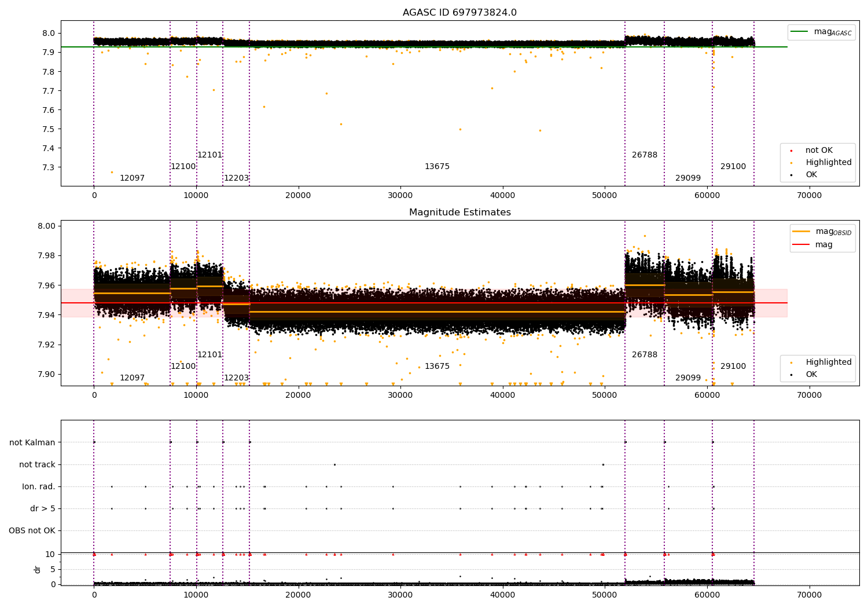Click y-axis tick "8.00" of Magnitude Estimates plot
This screenshot has width=868, height=608.
(47, 226)
